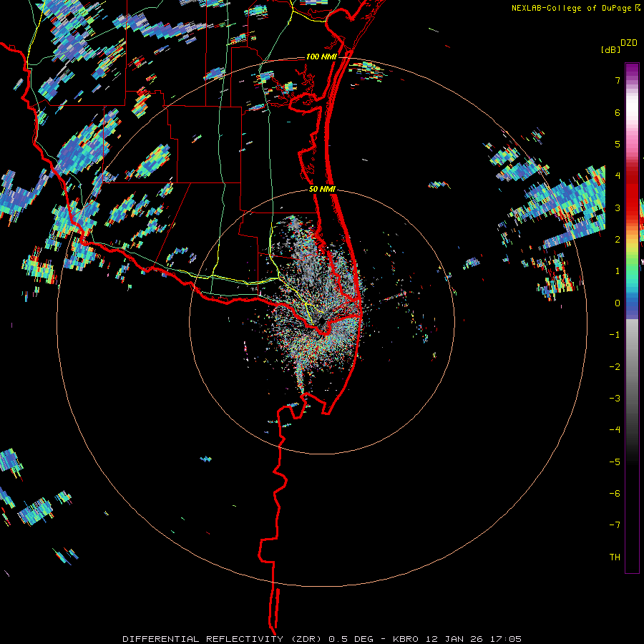Click the -5 value on color scale
The image size is (644, 644).
615,462
